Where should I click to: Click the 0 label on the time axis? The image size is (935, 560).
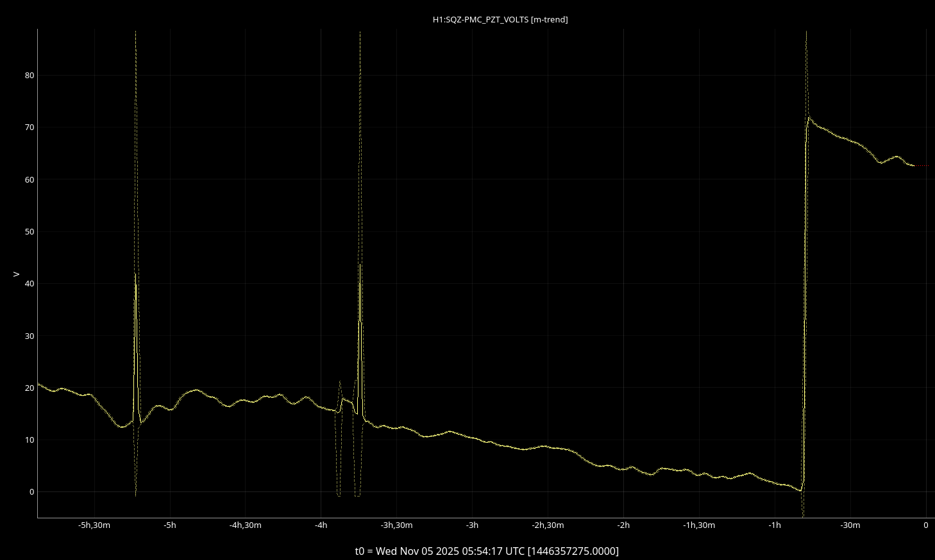[926, 525]
